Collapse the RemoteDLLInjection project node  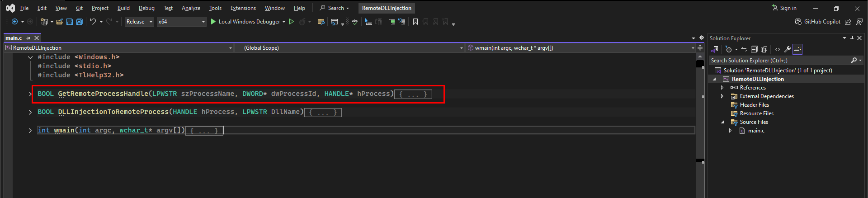coord(715,79)
